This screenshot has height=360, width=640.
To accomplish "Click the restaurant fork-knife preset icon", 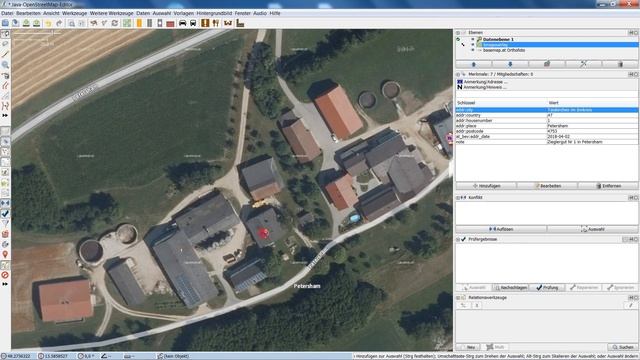I will point(216,23).
